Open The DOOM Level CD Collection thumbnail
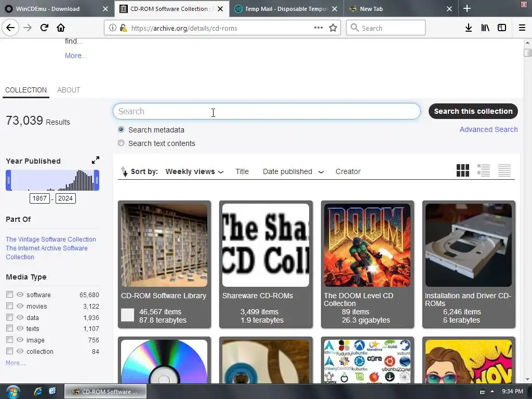Screen dimensions: 532x399 [367, 245]
